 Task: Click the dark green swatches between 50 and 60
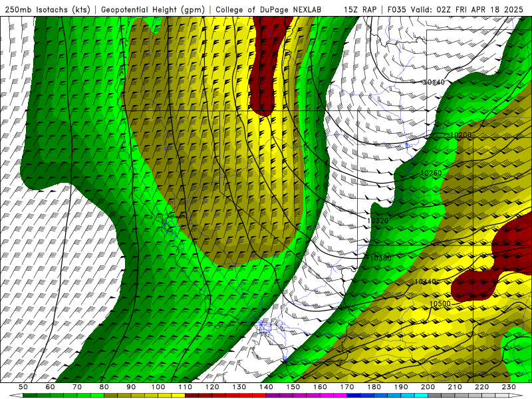click(x=37, y=396)
